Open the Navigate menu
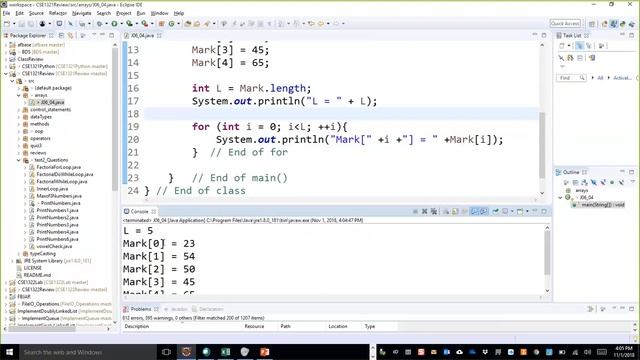 (x=82, y=13)
